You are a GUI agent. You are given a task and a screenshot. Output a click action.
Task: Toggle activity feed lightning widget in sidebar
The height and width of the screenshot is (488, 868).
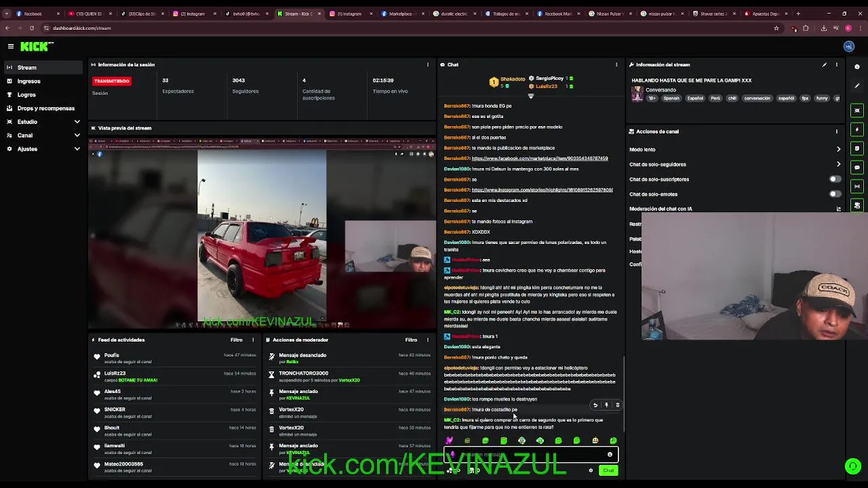tap(857, 129)
